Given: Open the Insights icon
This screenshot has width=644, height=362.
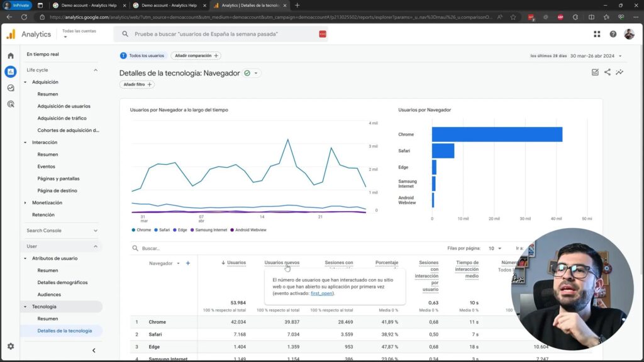Looking at the screenshot, I should pyautogui.click(x=619, y=72).
